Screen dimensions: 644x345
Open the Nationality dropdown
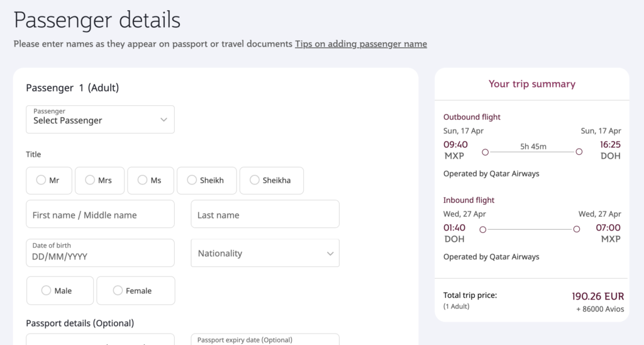pyautogui.click(x=265, y=253)
